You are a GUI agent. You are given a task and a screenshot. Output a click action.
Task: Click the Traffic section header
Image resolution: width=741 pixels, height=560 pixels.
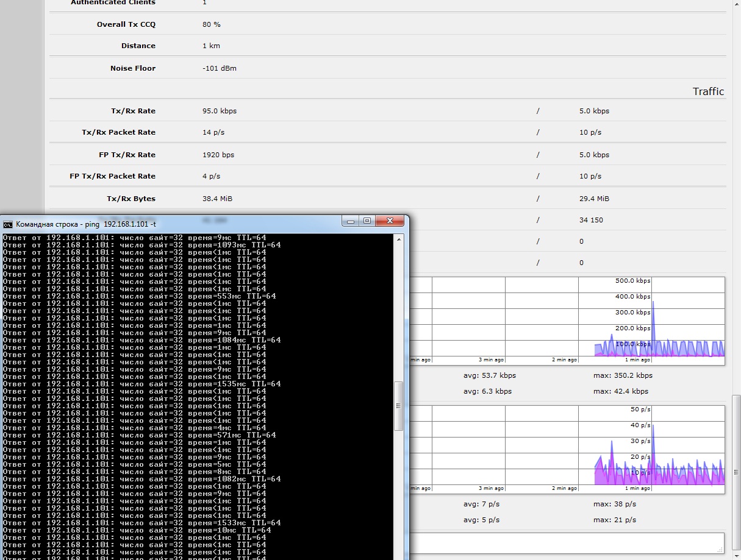(x=707, y=91)
